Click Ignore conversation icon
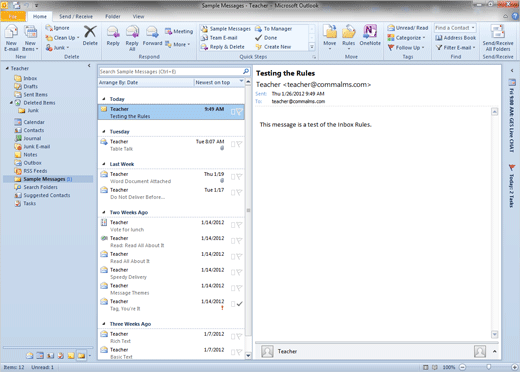Image resolution: width=520 pixels, height=372 pixels. [49, 28]
